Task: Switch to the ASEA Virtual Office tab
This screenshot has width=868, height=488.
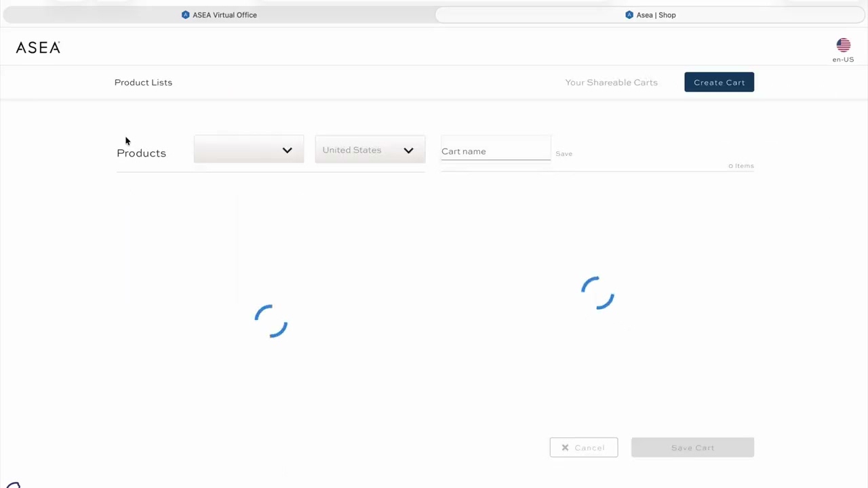Action: pyautogui.click(x=218, y=15)
